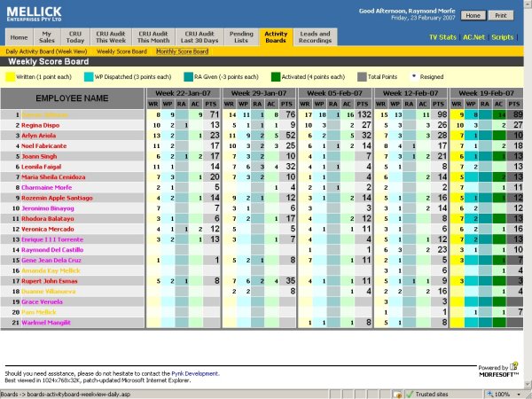Screen dimensions: 532x399
Task: Click the zoom magnifier icon at 100%
Action: tap(490, 395)
